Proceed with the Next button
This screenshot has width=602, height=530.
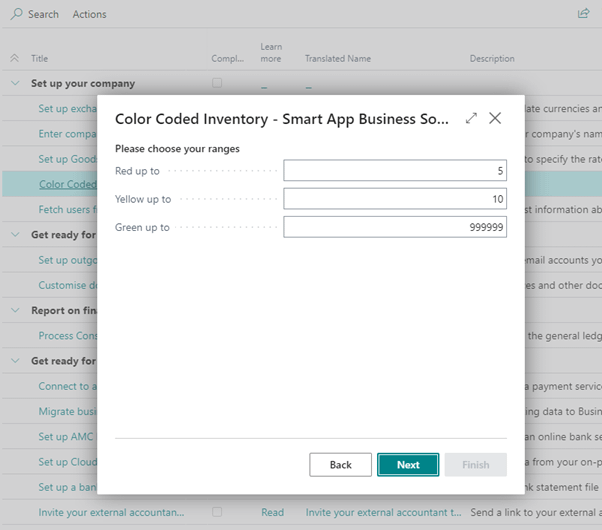tap(408, 465)
